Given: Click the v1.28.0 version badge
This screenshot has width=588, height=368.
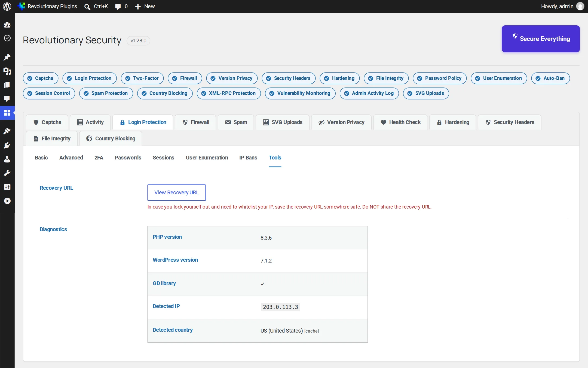Looking at the screenshot, I should [138, 40].
